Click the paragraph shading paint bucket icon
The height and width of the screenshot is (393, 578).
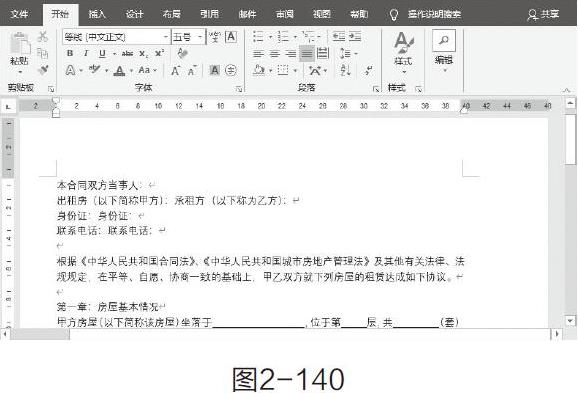tap(259, 70)
